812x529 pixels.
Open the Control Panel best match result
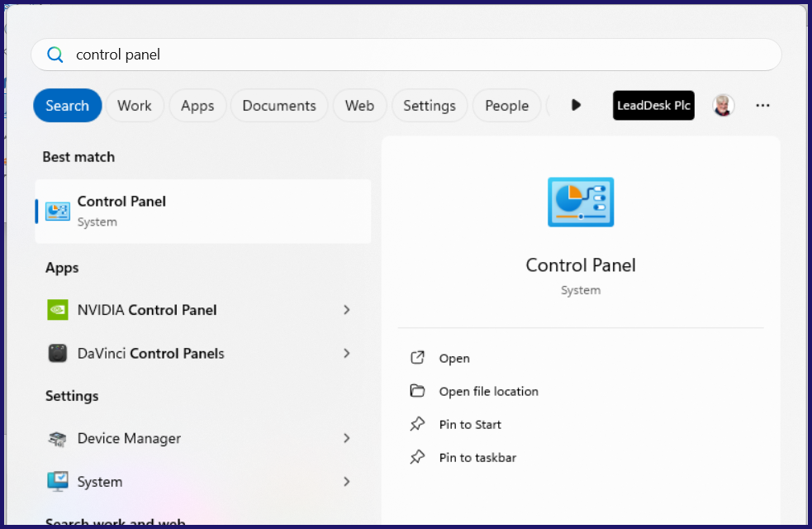pos(203,211)
